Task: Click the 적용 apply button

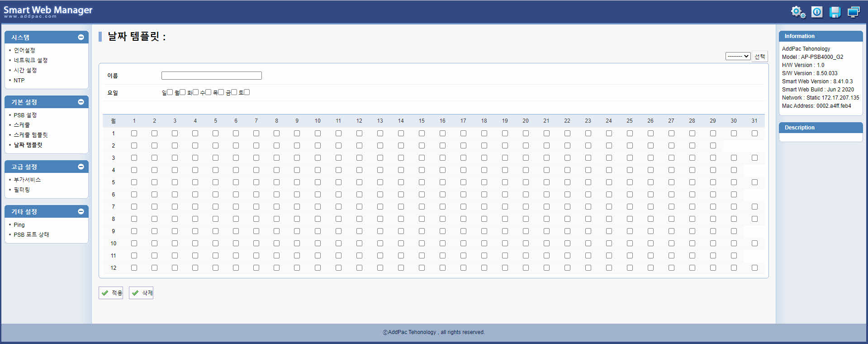Action: pos(111,293)
